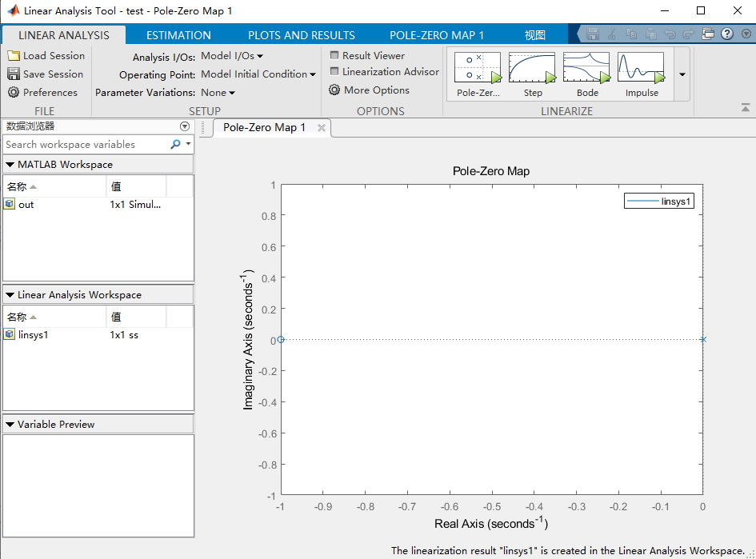This screenshot has height=559, width=756.
Task: Select the out variable icon
Action: tap(10, 204)
